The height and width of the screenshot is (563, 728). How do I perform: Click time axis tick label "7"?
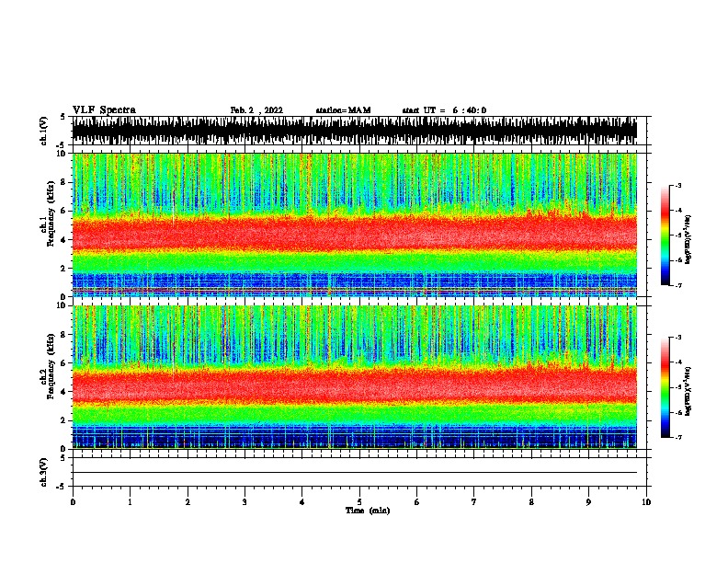474,501
